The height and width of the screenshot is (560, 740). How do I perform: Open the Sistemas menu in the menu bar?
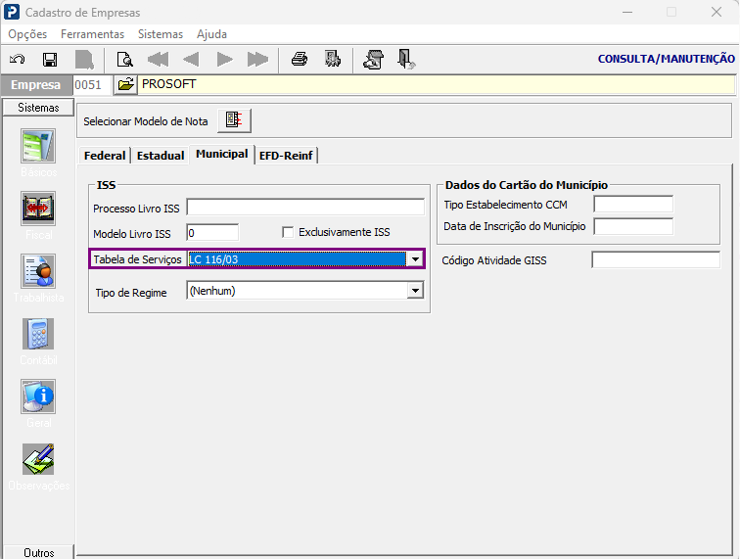point(161,34)
